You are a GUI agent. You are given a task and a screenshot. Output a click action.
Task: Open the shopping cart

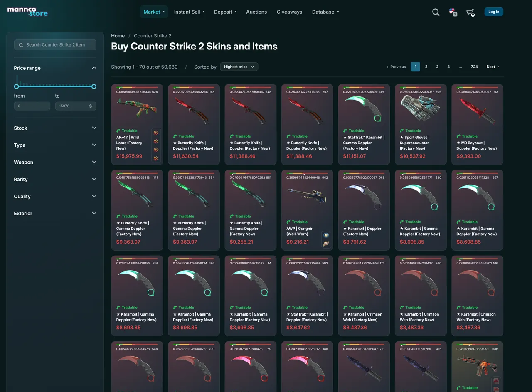470,12
